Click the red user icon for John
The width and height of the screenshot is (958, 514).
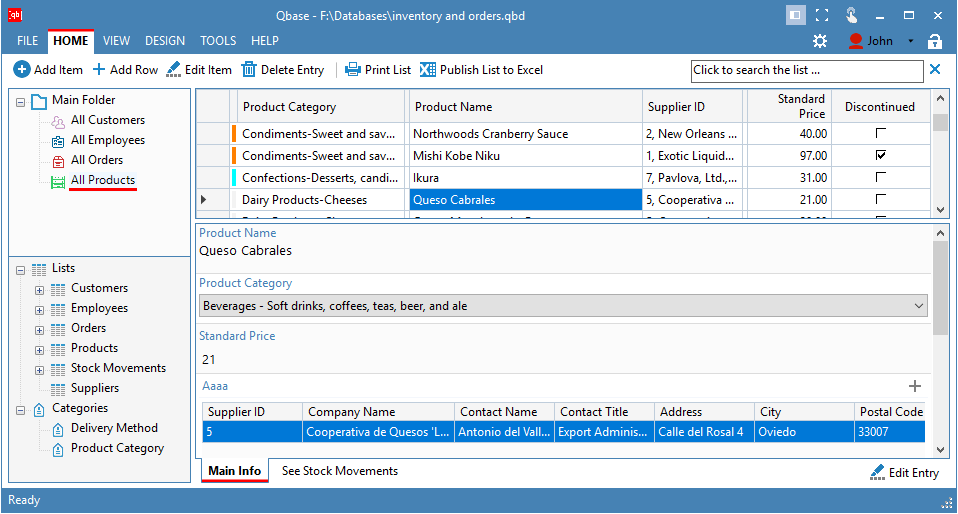point(855,41)
